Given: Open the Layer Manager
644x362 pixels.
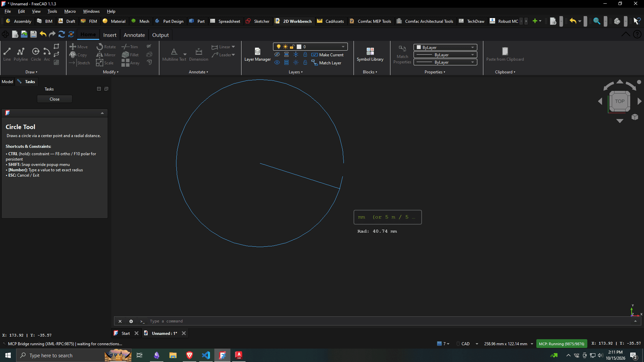Looking at the screenshot, I should tap(258, 54).
